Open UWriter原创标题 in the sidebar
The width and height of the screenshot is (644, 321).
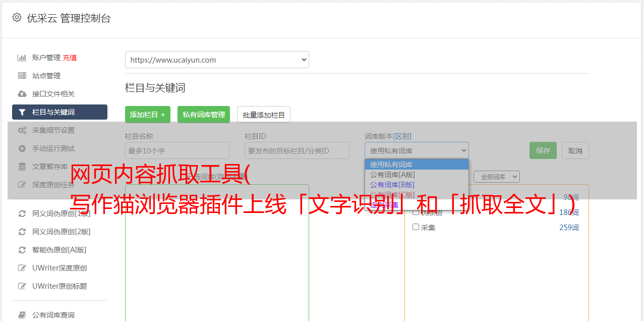click(x=60, y=286)
